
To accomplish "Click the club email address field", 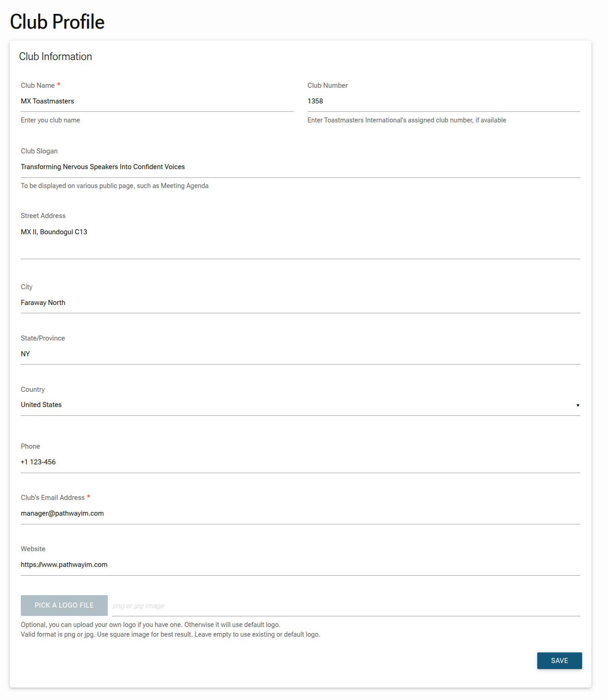I will 300,513.
